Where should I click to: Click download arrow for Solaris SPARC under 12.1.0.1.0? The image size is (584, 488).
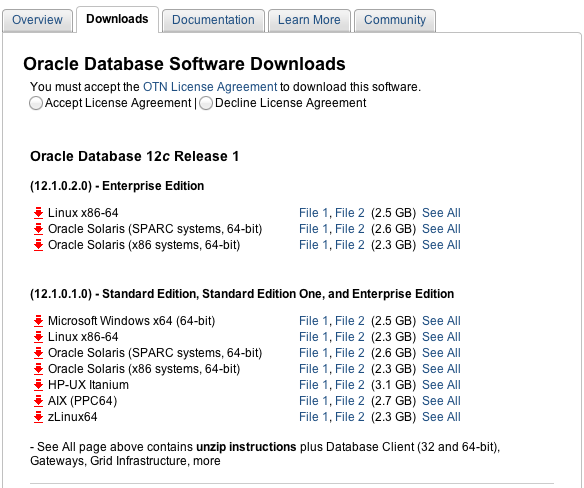point(38,353)
